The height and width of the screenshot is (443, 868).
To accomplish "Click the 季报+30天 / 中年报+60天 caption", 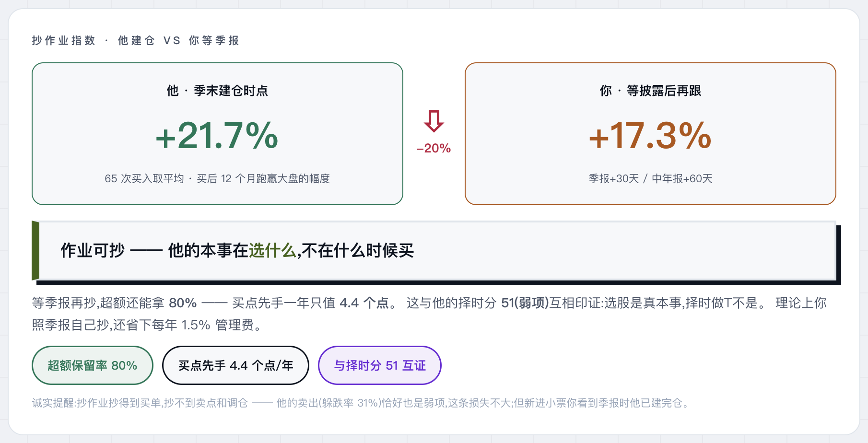I will [650, 178].
